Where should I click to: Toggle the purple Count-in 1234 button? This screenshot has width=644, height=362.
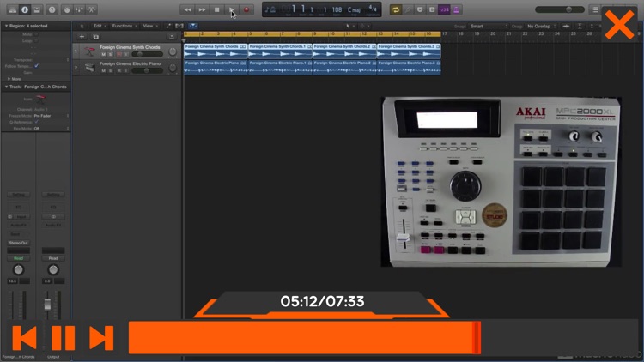[x=444, y=9]
